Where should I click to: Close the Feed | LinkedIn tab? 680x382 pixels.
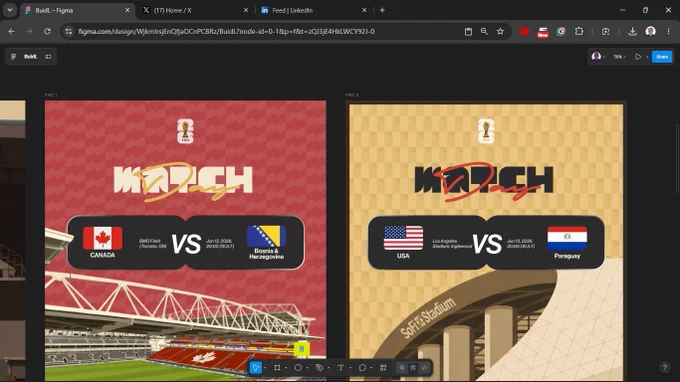pos(364,10)
